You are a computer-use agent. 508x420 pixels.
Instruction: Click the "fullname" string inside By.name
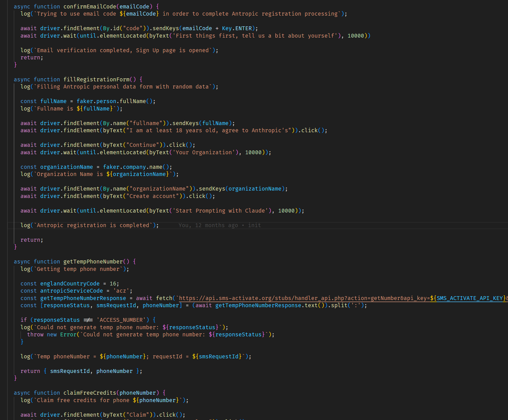(x=146, y=123)
